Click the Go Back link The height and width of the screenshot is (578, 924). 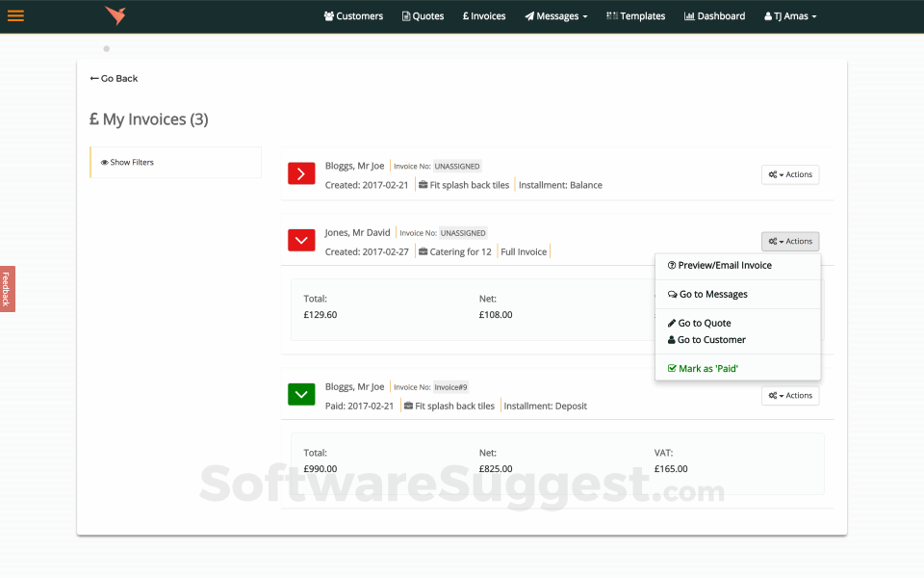(x=114, y=78)
